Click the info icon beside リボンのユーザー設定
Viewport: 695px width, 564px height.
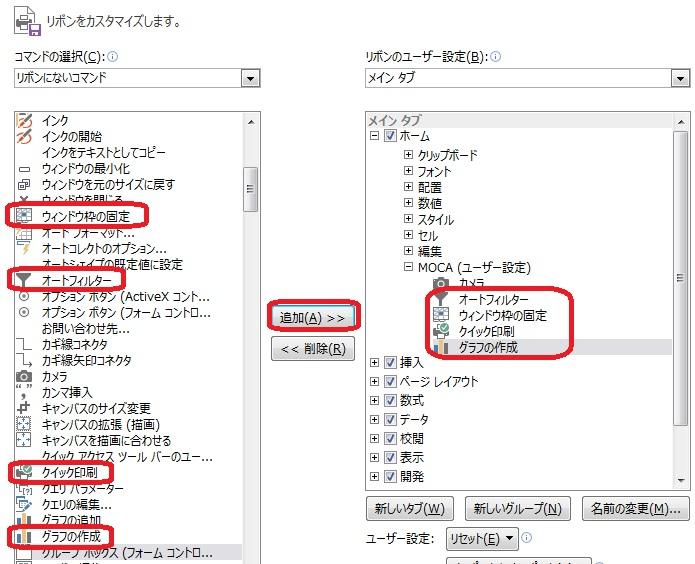[x=496, y=57]
